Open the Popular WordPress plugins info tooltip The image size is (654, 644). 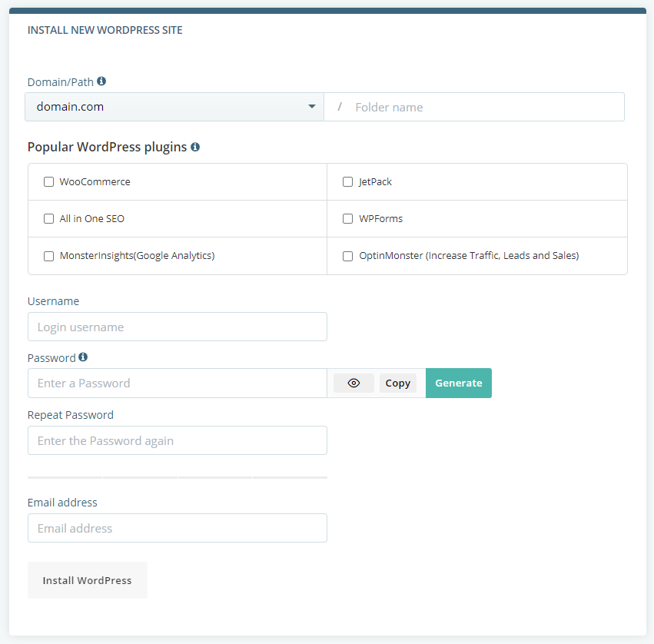(195, 146)
